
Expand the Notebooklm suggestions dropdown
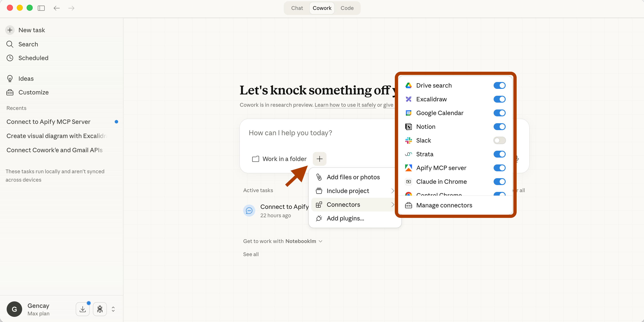(x=320, y=241)
